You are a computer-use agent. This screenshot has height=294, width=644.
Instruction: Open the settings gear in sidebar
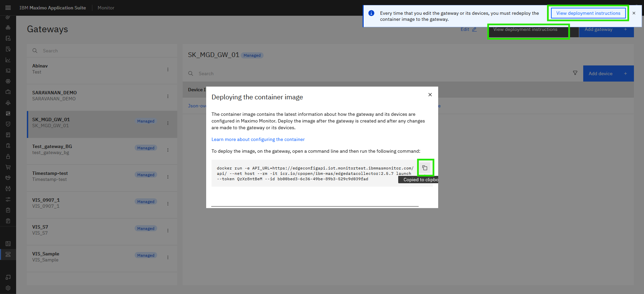coord(8,288)
